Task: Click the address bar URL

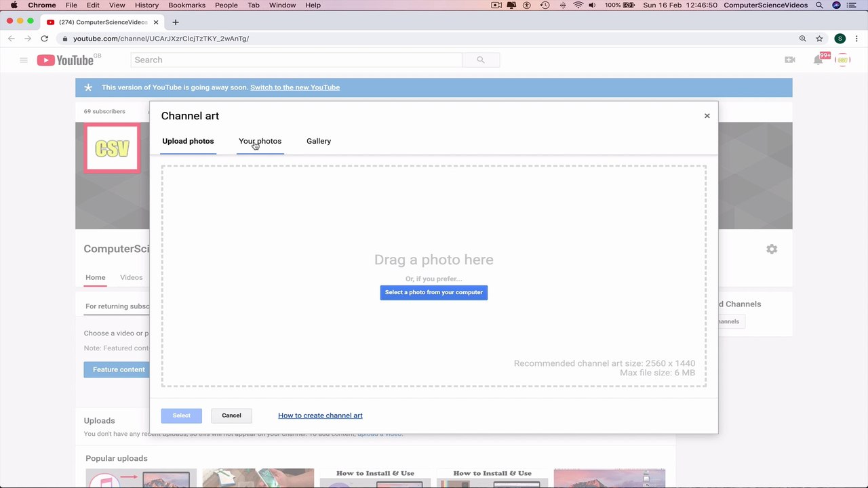Action: click(161, 39)
